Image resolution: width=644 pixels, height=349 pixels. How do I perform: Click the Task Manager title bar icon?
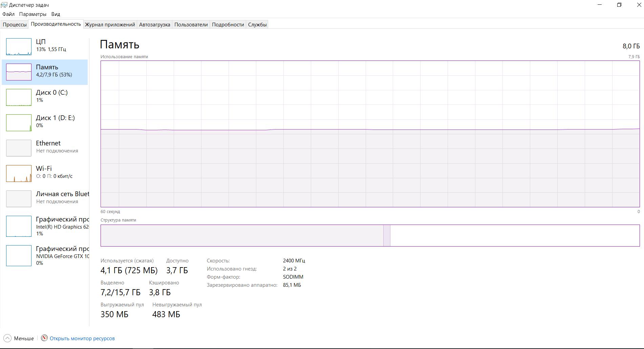coord(4,5)
